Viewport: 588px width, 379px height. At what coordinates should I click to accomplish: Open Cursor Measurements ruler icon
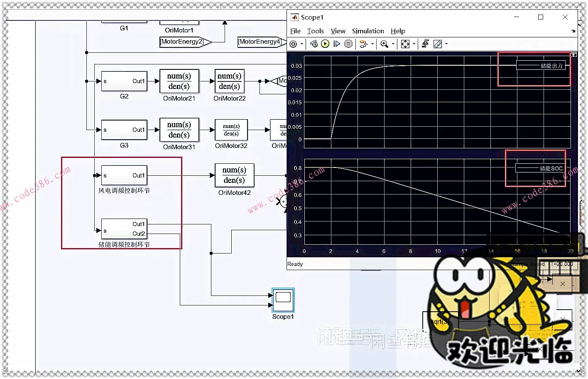click(438, 44)
